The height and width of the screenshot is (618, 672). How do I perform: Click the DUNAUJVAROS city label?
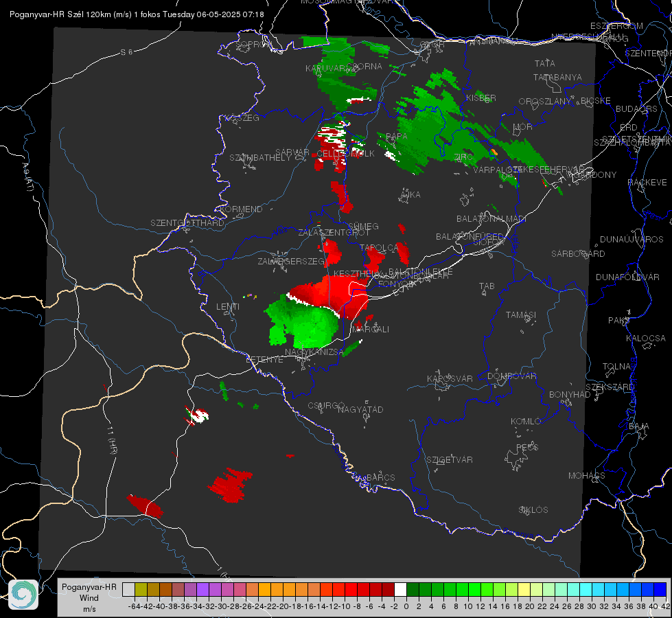632,240
